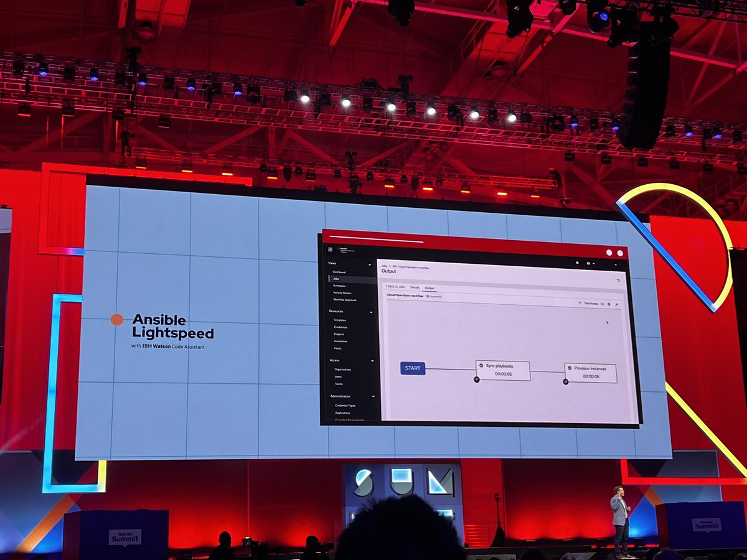Viewport: 747px width, 560px height.
Task: Click the success check in Provision instances node
Action: [x=570, y=368]
